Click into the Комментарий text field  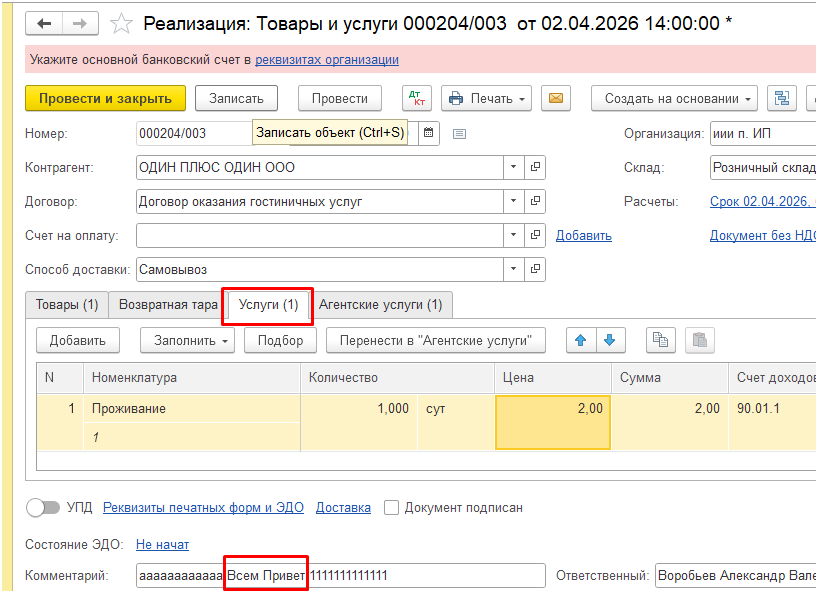340,575
